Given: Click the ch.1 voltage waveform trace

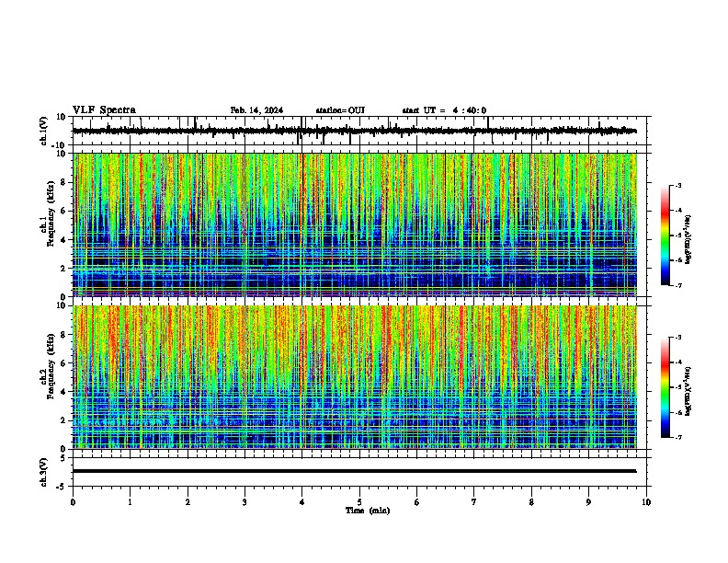Looking at the screenshot, I should coord(355,131).
